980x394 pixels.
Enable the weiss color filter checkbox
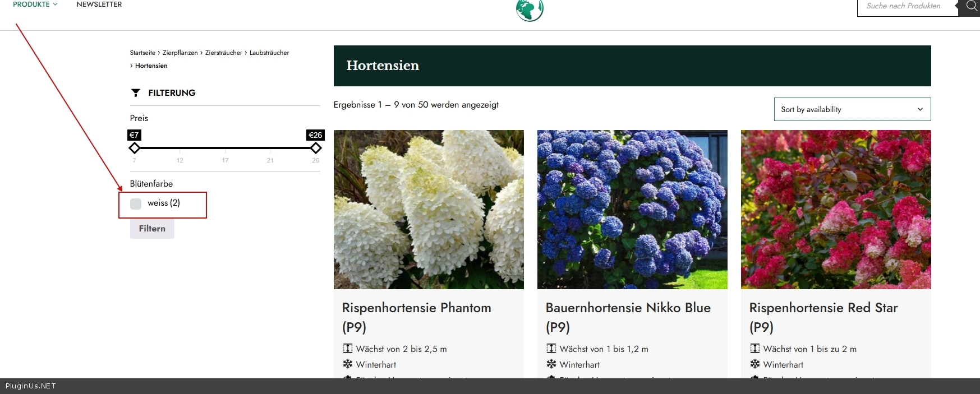click(136, 203)
